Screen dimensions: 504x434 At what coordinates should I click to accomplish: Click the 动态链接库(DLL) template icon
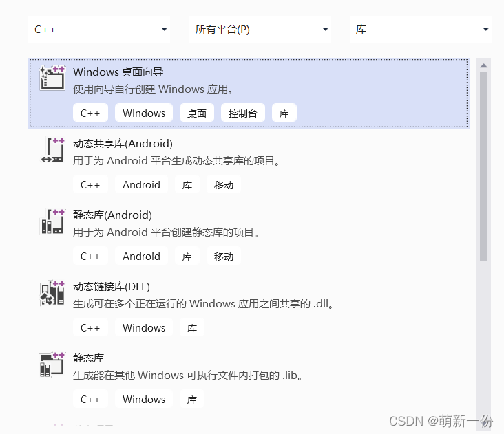(x=52, y=293)
